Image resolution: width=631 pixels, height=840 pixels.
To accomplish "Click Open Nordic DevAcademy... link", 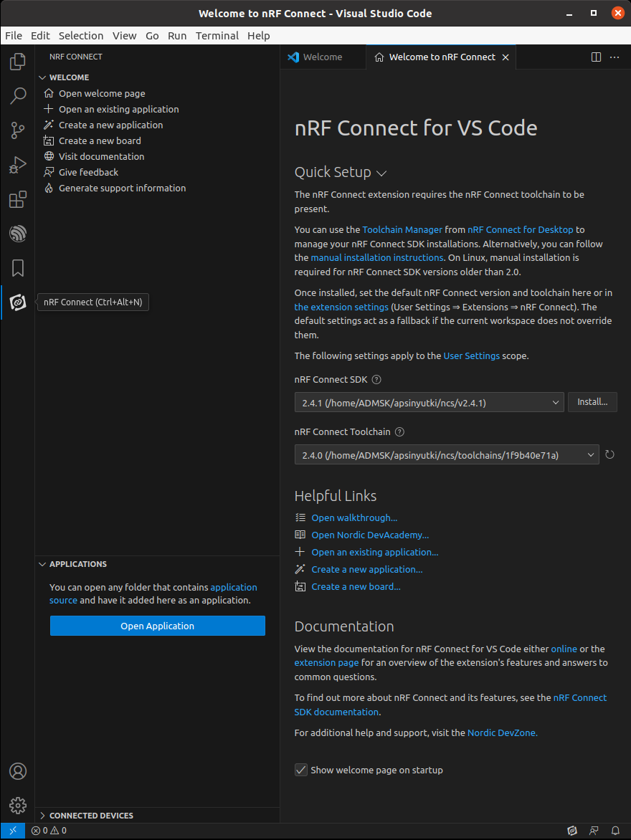I will coord(370,535).
